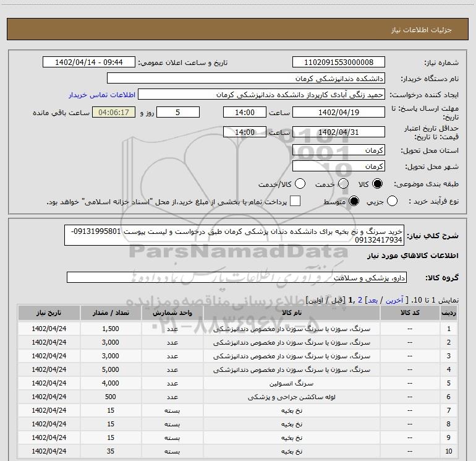Click the شرح کلی نیاز description box
Viewport: 476px width, 461px height.
pyautogui.click(x=234, y=236)
